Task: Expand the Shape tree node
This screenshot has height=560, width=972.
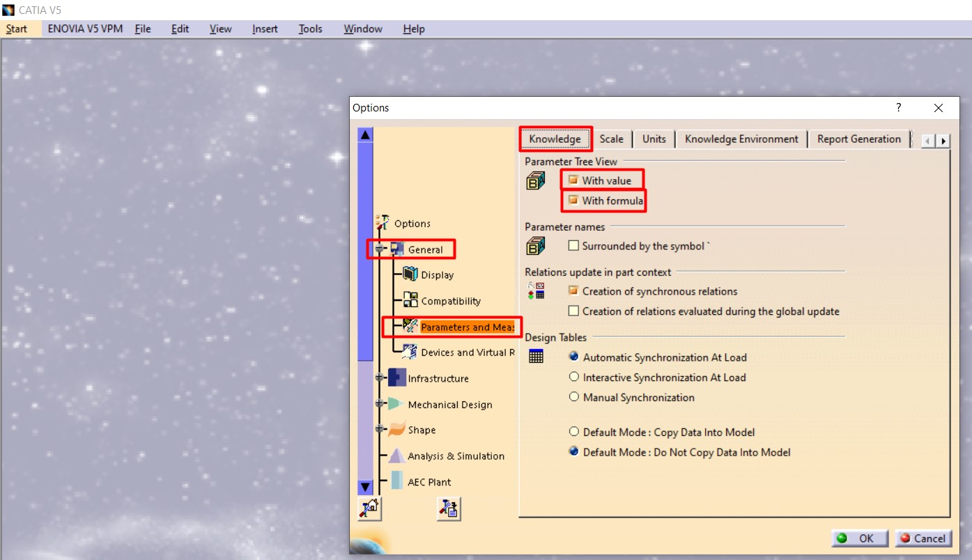Action: (x=380, y=430)
